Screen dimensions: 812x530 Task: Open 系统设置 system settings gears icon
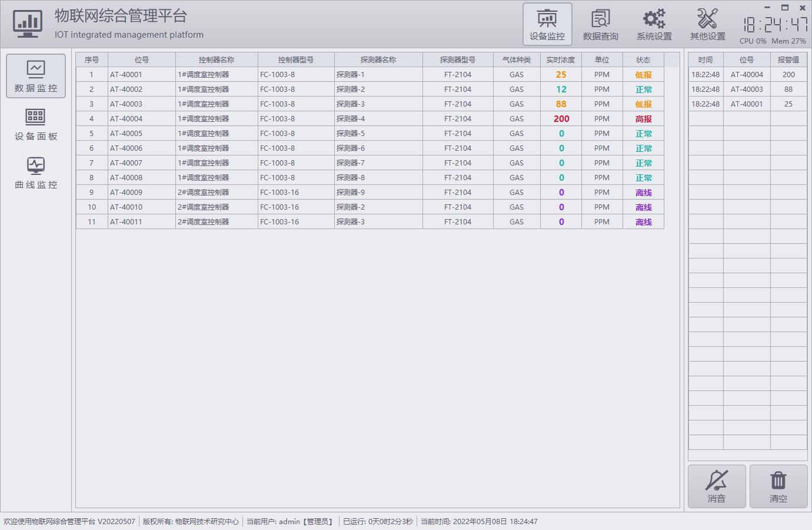[x=654, y=24]
